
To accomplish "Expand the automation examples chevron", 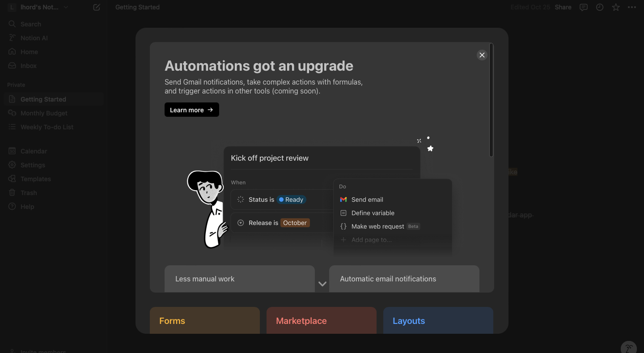I will [322, 284].
